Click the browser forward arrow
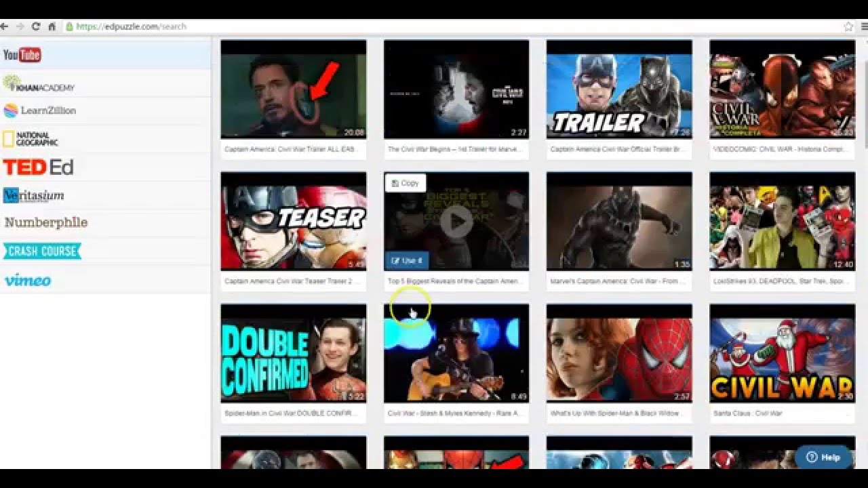The width and height of the screenshot is (868, 488). pos(20,26)
